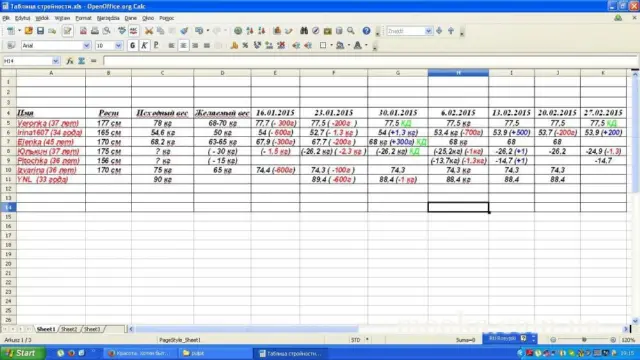
Task: Toggle center horizontal alignment
Action: (183, 46)
